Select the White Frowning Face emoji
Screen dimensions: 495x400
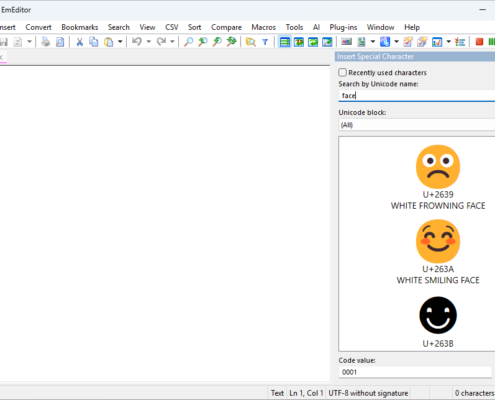(x=438, y=167)
